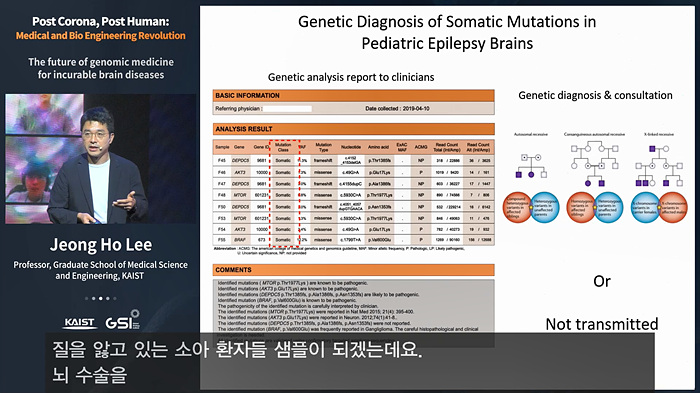The image size is (700, 393).
Task: Click sample cell 'F46'
Action: (222, 172)
